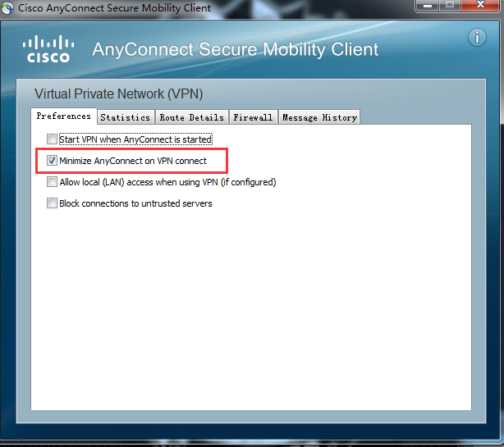Uncheck Minimize AnyConnect on VPN connect
The height and width of the screenshot is (447, 504).
[x=52, y=161]
